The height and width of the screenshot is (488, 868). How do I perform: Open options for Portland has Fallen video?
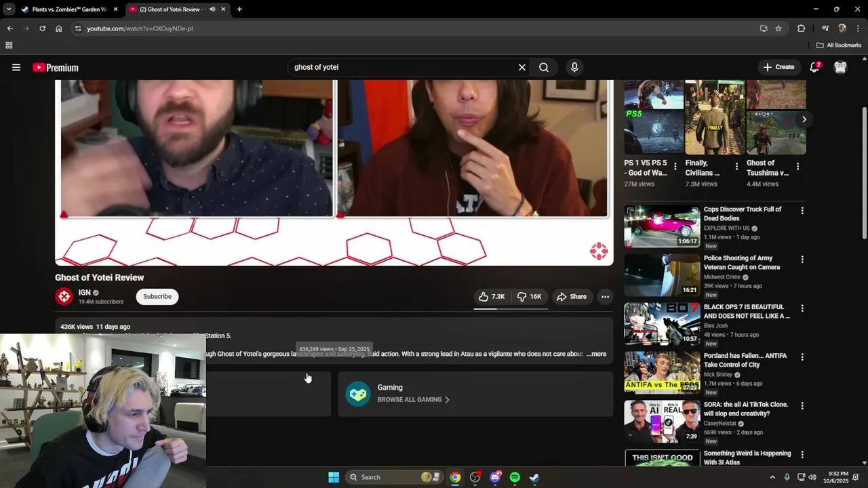click(x=802, y=357)
